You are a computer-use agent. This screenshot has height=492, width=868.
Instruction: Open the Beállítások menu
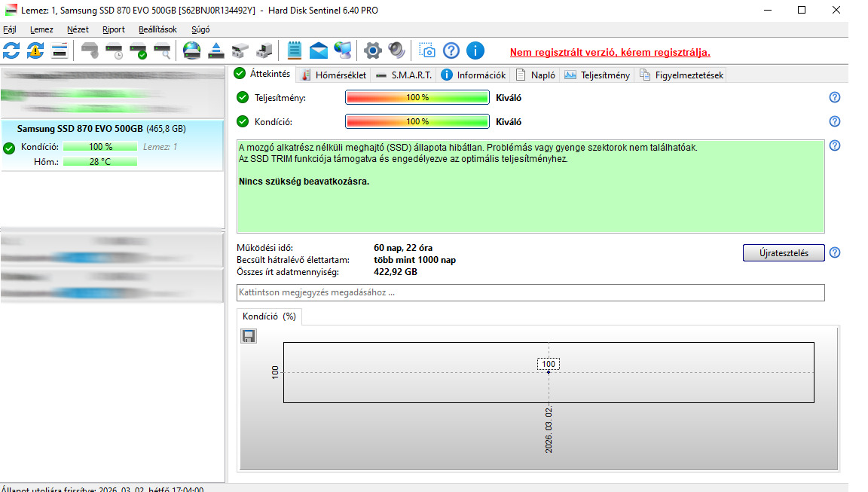pyautogui.click(x=157, y=29)
